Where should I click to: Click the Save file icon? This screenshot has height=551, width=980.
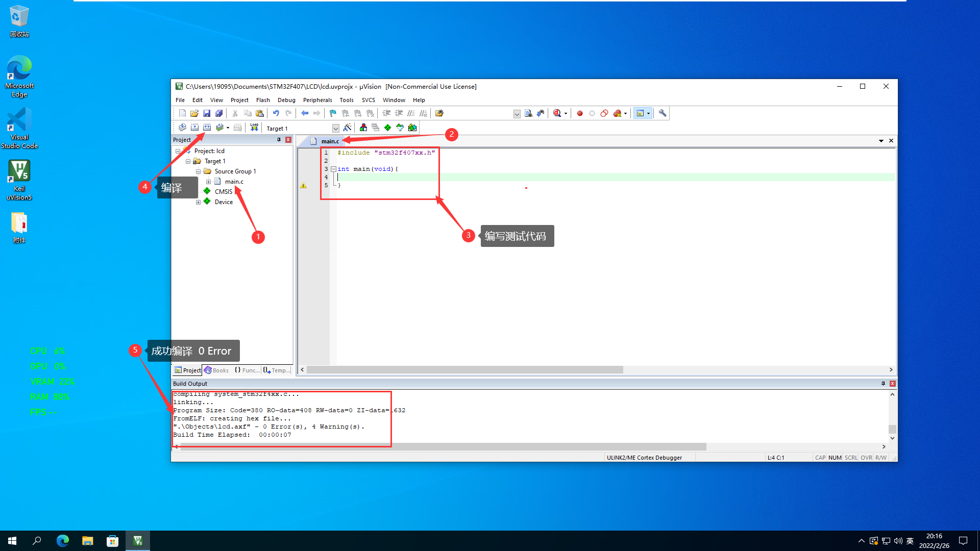coord(207,113)
